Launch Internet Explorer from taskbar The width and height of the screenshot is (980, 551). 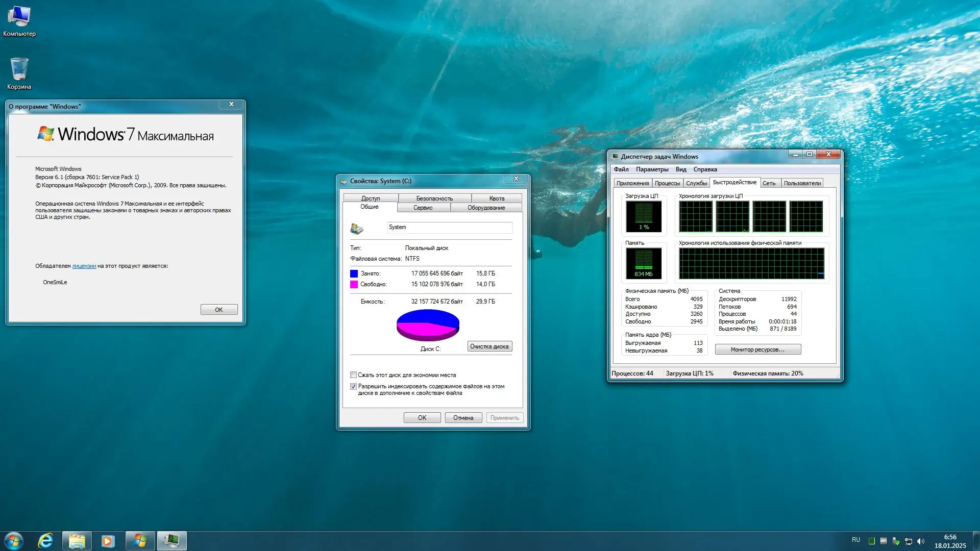click(45, 540)
